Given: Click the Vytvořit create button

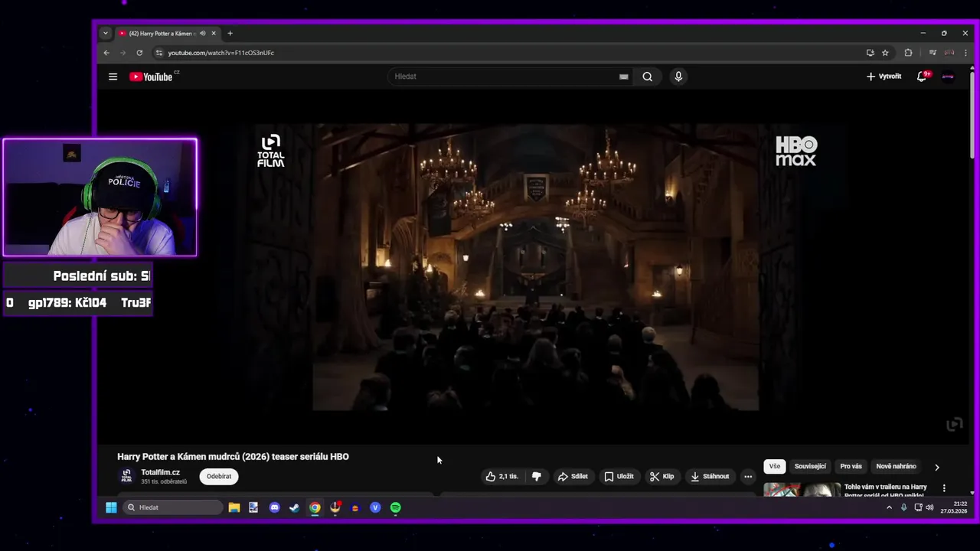Looking at the screenshot, I should 884,77.
